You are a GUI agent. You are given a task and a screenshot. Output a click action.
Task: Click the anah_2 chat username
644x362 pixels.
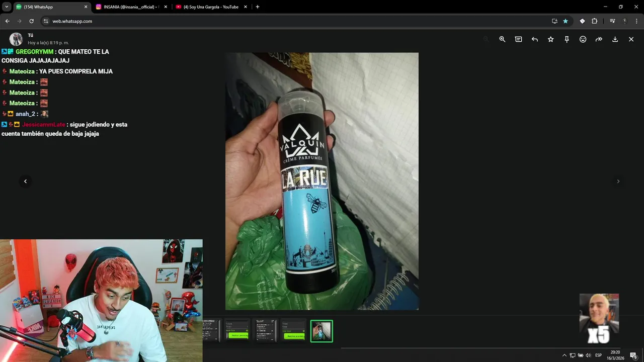(x=25, y=114)
